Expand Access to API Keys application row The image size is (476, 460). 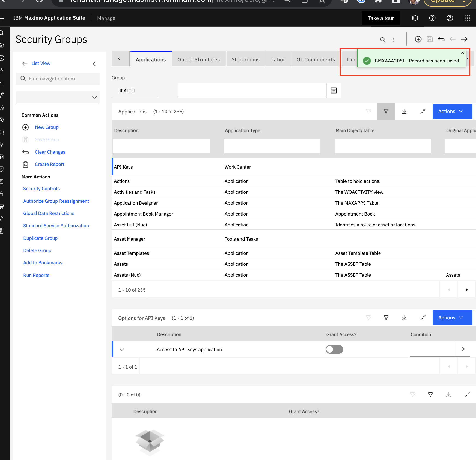coord(122,350)
